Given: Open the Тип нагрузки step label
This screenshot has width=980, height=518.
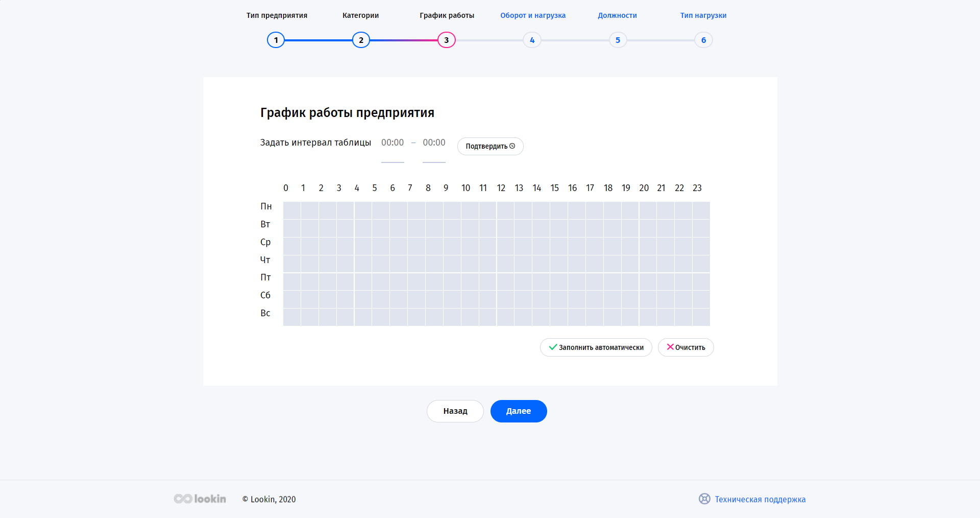Looking at the screenshot, I should 703,15.
